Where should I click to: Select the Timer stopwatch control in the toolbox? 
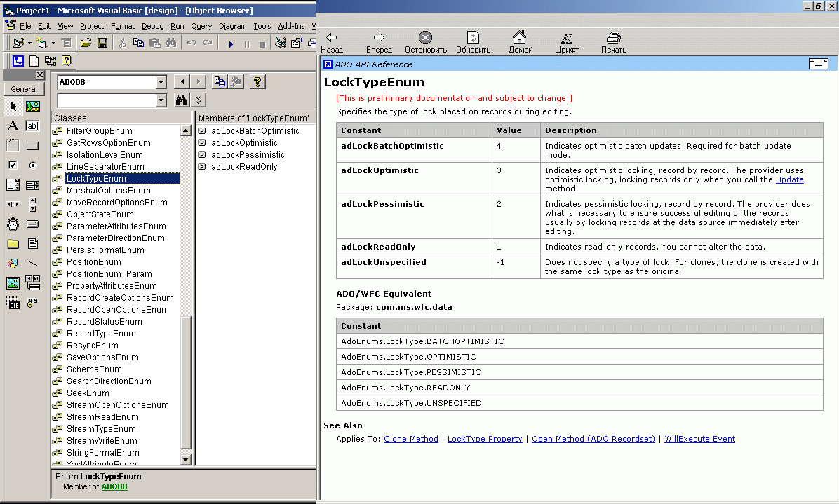(x=13, y=224)
